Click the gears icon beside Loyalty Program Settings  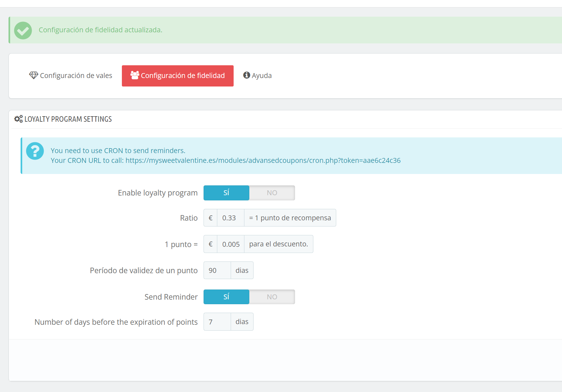(19, 119)
